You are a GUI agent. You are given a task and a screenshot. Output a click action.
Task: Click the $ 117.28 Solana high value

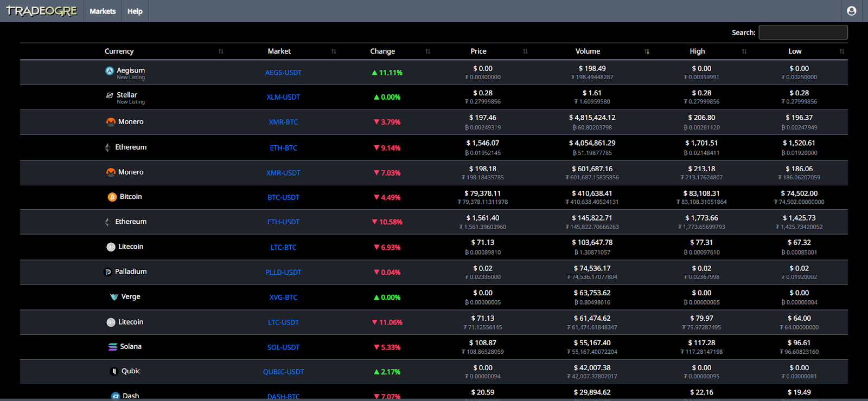tap(701, 343)
